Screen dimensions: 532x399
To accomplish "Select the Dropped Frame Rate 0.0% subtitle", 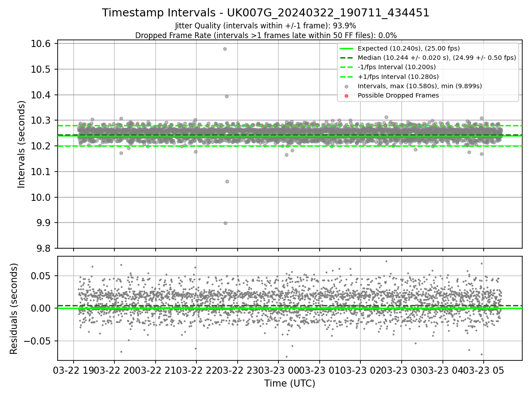I will 266,35.
